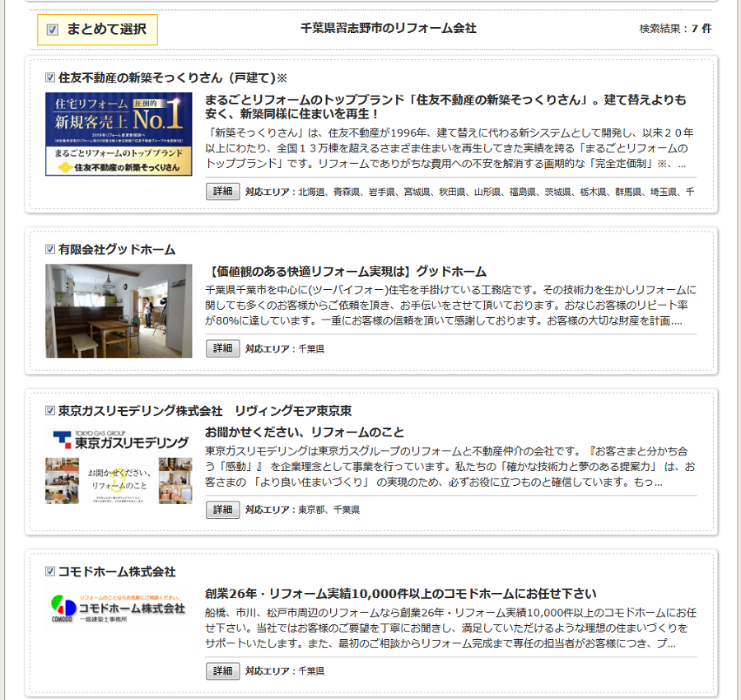The width and height of the screenshot is (741, 700).
Task: Click the 検索結果：7 件 count text
Action: (x=675, y=28)
